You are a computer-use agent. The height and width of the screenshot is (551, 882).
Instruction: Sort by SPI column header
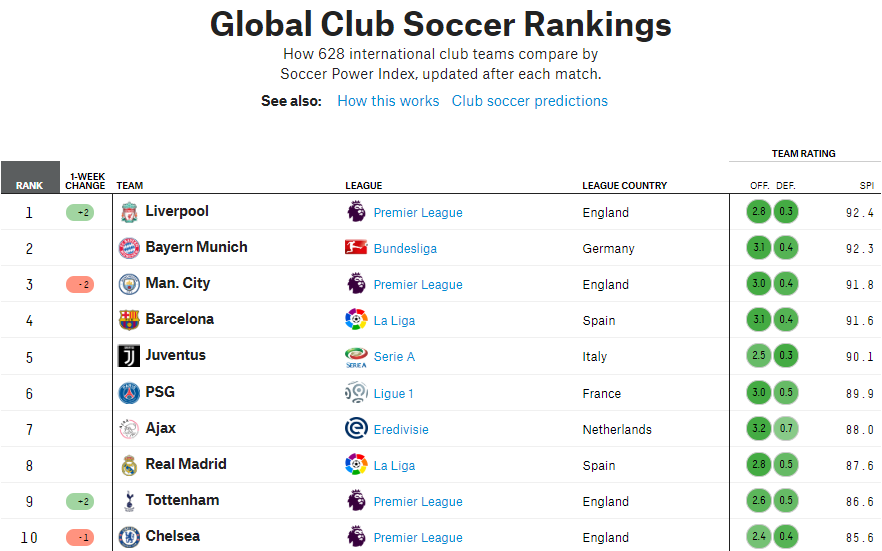tap(866, 186)
